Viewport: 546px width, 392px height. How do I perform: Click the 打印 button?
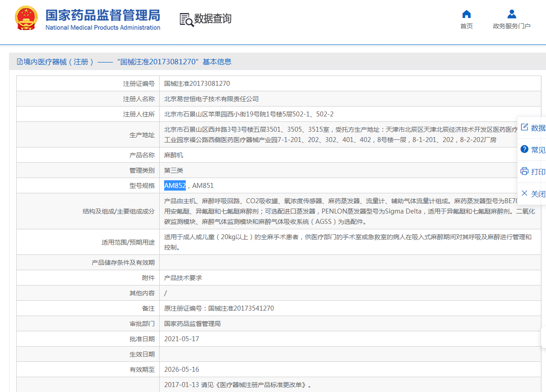point(538,172)
